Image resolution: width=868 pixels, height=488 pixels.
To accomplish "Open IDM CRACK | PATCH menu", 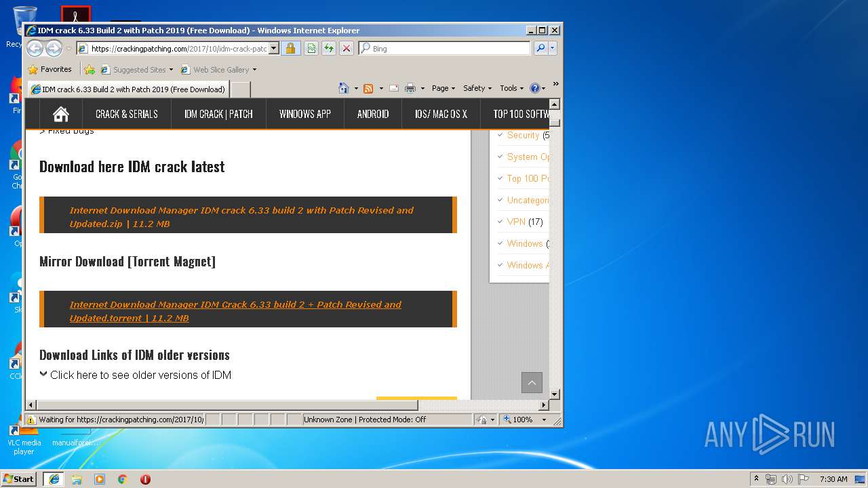I will point(218,114).
